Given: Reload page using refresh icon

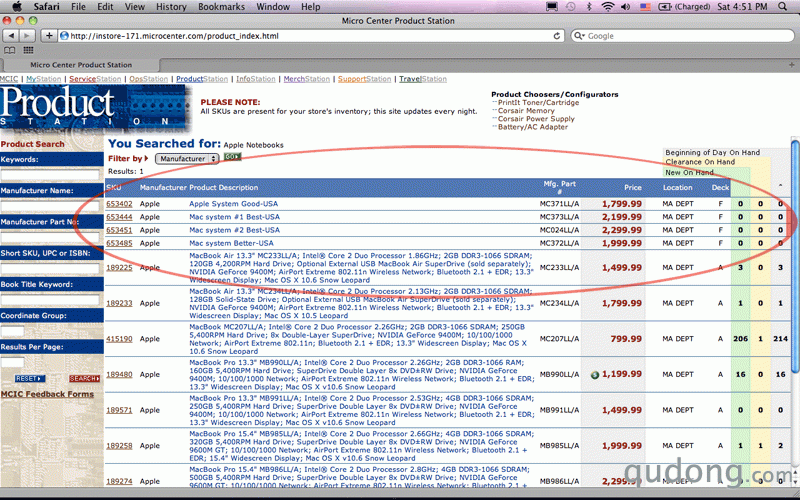Looking at the screenshot, I should coord(557,36).
